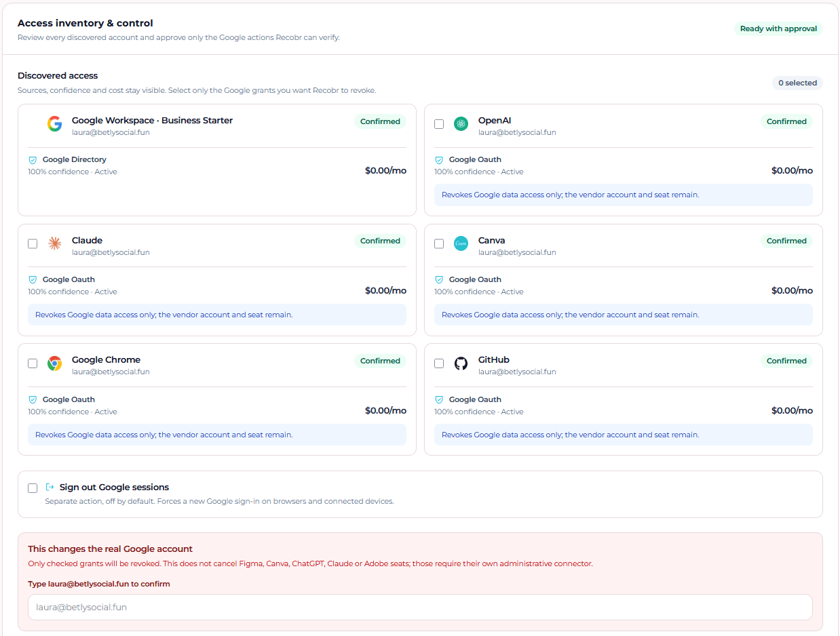The image size is (840, 636).
Task: Click laura@betlysocial.fun under the Claude title
Action: click(x=111, y=252)
